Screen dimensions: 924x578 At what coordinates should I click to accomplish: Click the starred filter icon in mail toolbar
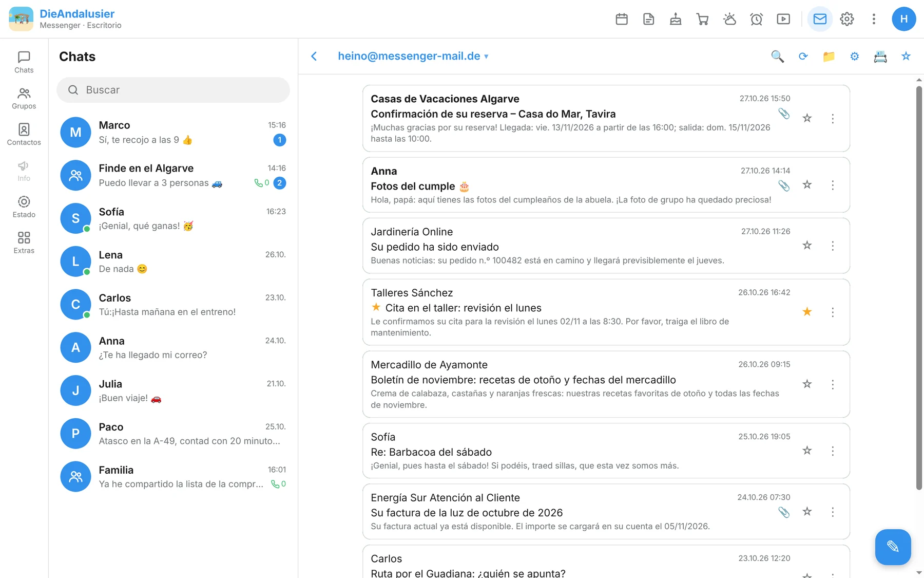[x=906, y=57]
